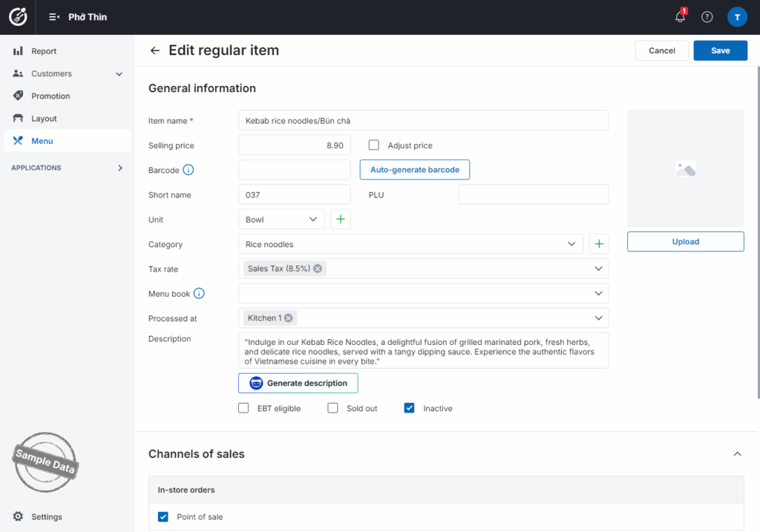Check the Sold out checkbox

333,408
